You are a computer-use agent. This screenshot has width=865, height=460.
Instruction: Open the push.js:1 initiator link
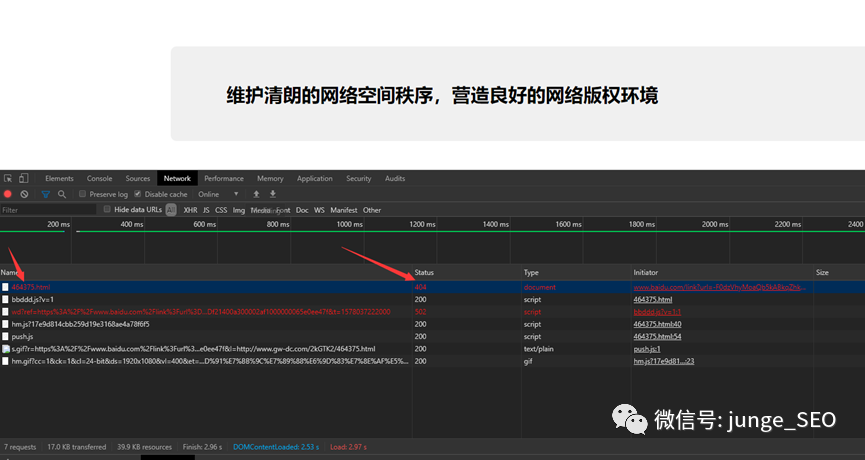coord(647,349)
